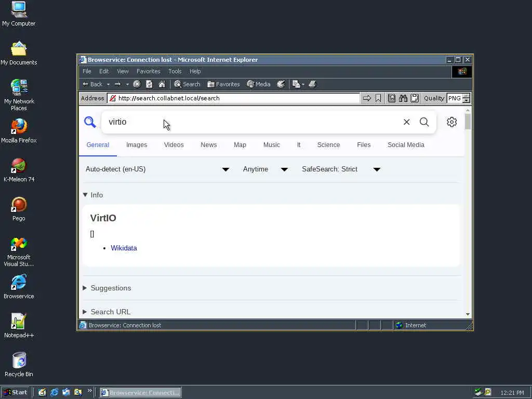The image size is (532, 399).
Task: Click the Forward arrow in the toolbar
Action: [118, 84]
